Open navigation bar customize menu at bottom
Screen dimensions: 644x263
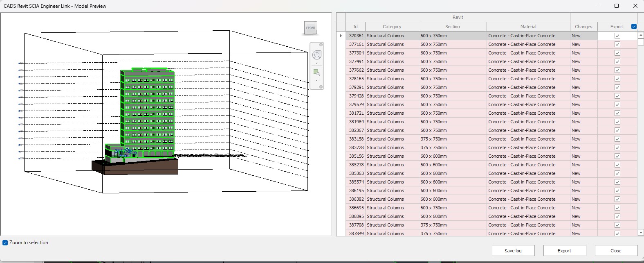point(321,87)
